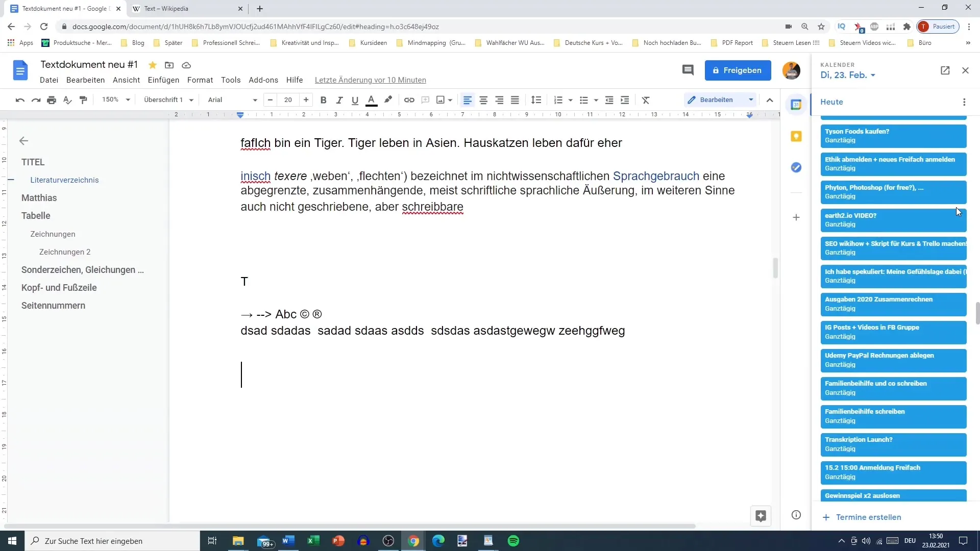
Task: Add a comment from the toolbar
Action: [x=425, y=100]
